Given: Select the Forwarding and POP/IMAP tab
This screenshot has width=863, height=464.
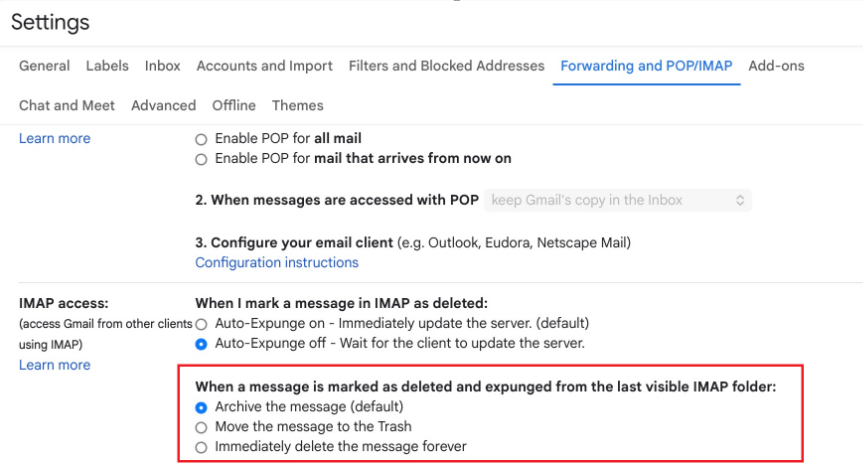Looking at the screenshot, I should 646,66.
